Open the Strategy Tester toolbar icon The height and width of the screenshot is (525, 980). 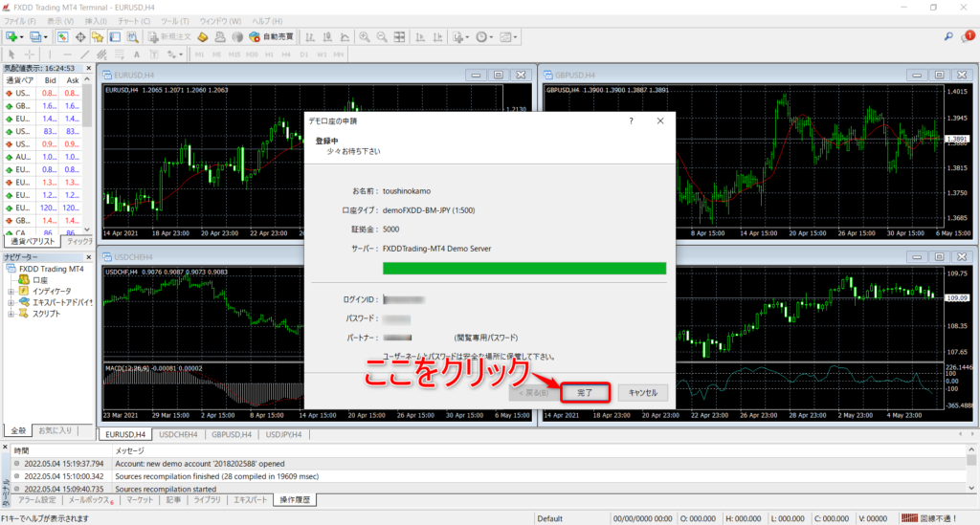pos(132,37)
